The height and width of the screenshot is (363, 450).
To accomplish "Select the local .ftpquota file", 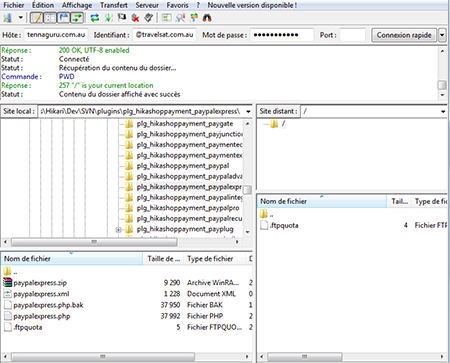I will point(28,327).
